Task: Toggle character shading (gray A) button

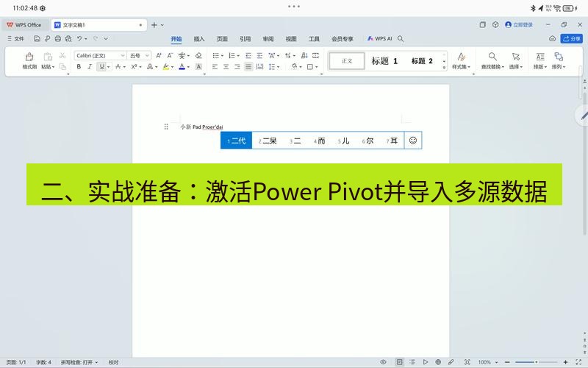Action: pyautogui.click(x=198, y=66)
